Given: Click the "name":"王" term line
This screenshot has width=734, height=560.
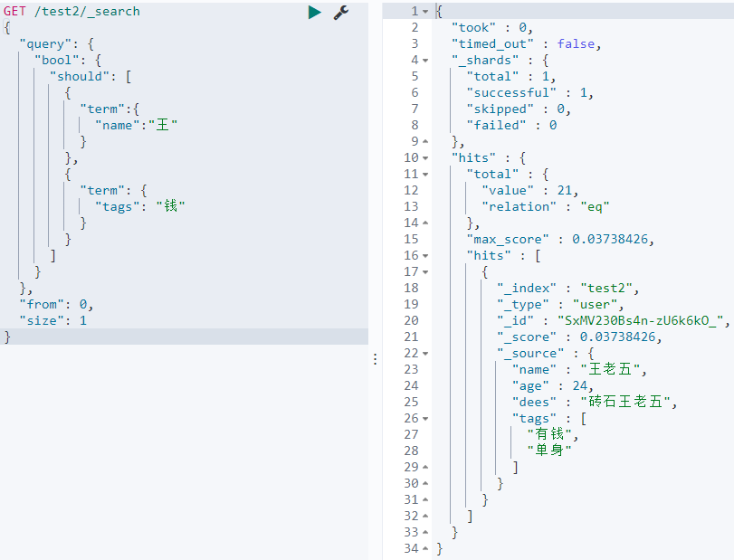Looking at the screenshot, I should (x=137, y=126).
